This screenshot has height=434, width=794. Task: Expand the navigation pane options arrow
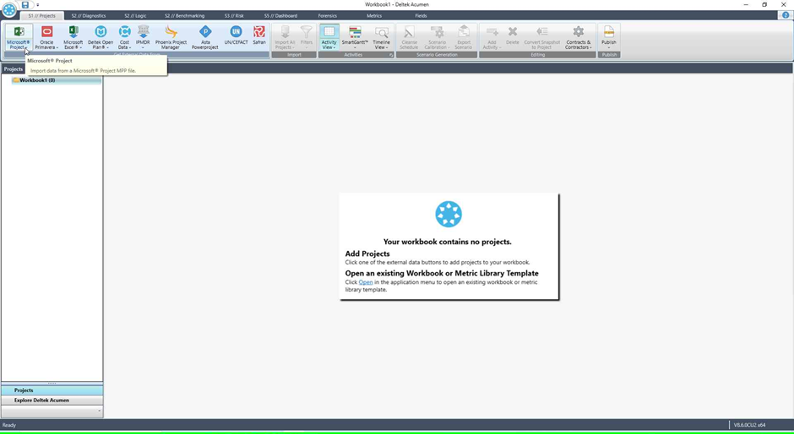99,411
